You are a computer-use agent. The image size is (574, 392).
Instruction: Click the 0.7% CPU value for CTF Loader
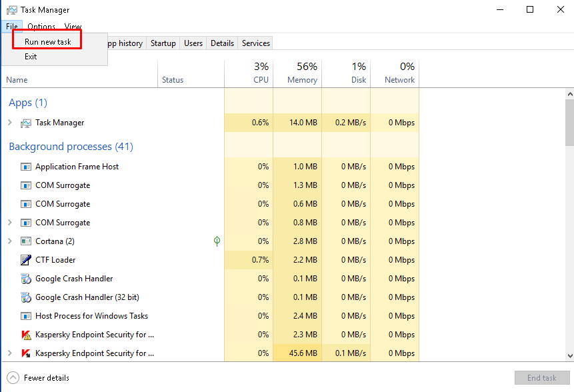(260, 260)
